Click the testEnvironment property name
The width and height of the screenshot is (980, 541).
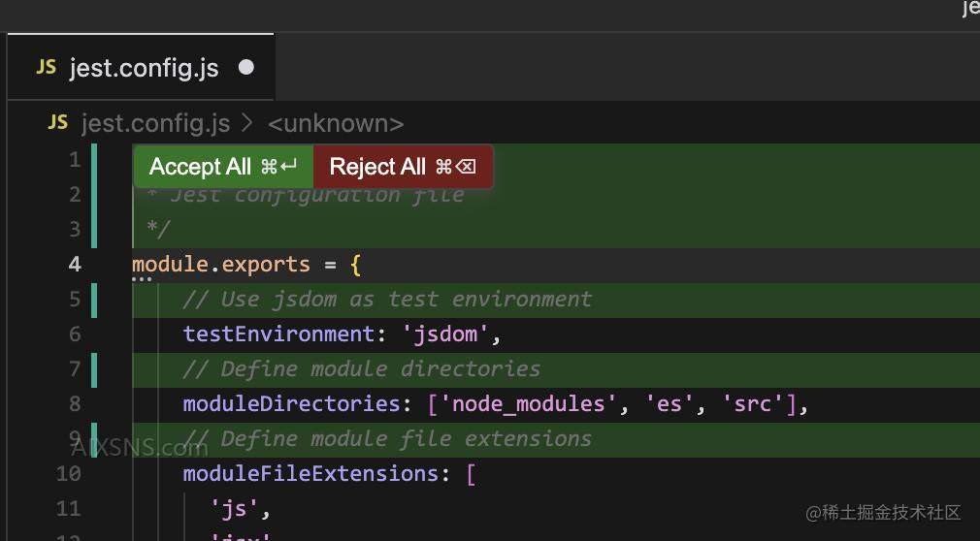point(278,334)
